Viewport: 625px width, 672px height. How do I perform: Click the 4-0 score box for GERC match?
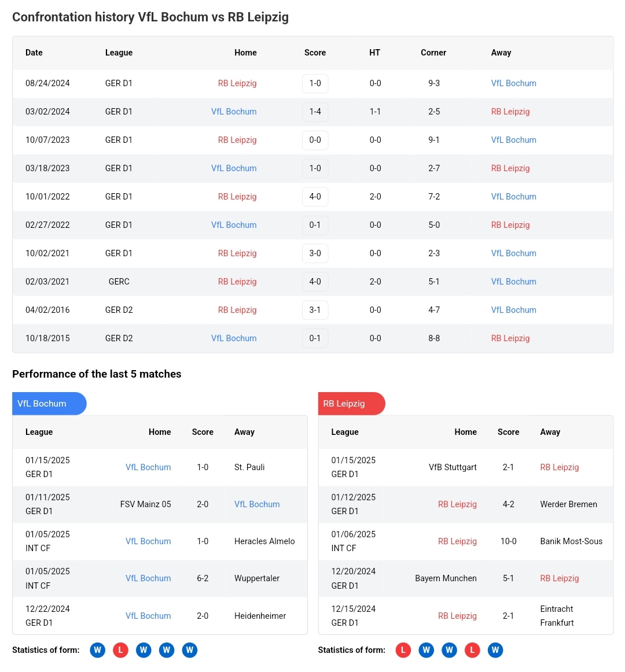click(x=315, y=282)
